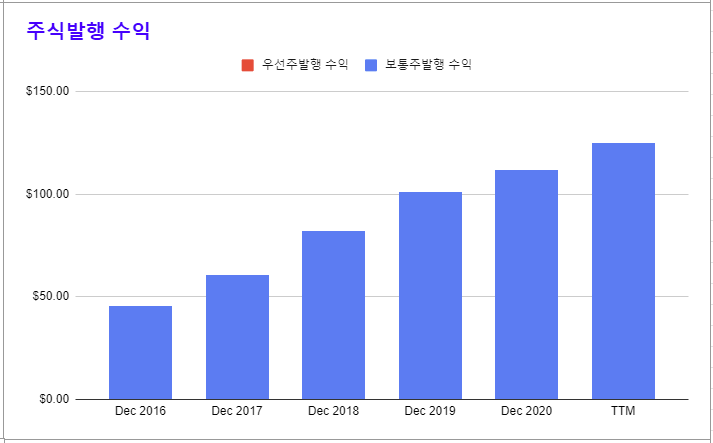
Task: Select the Dec 2017 bar
Action: coord(237,337)
